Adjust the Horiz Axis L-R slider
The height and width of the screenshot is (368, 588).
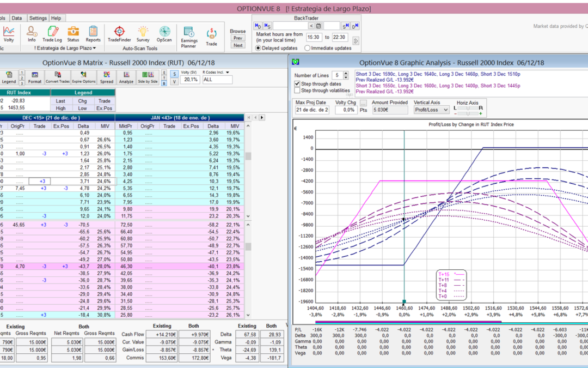point(467,108)
